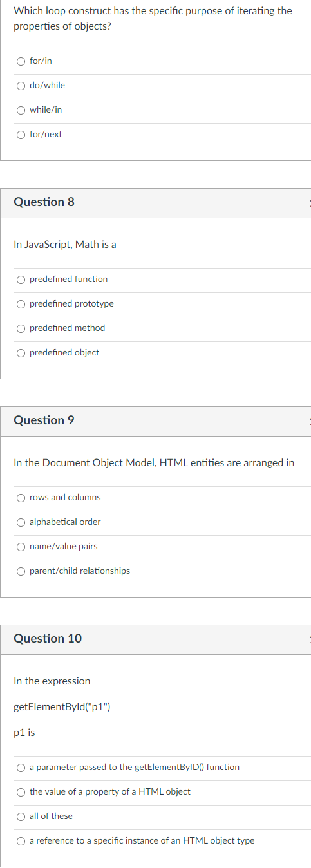Select 'the value of a property' option

point(21,792)
